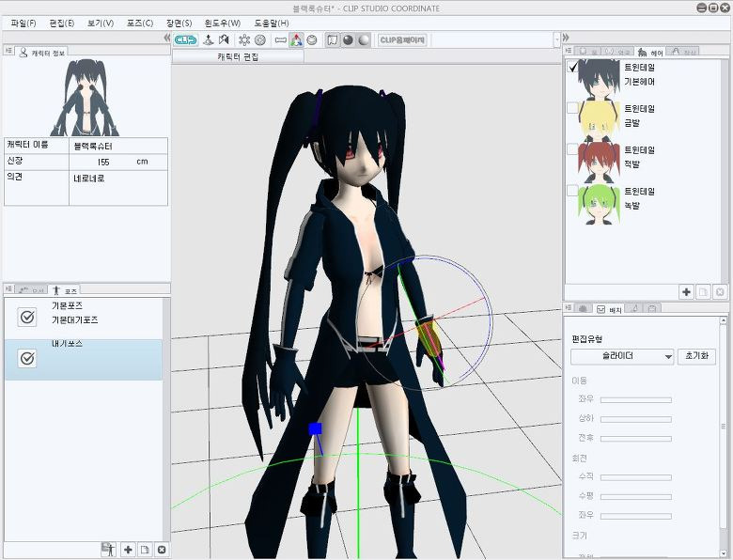Click the 네로네로 comment text
The image size is (733, 560).
(x=89, y=179)
